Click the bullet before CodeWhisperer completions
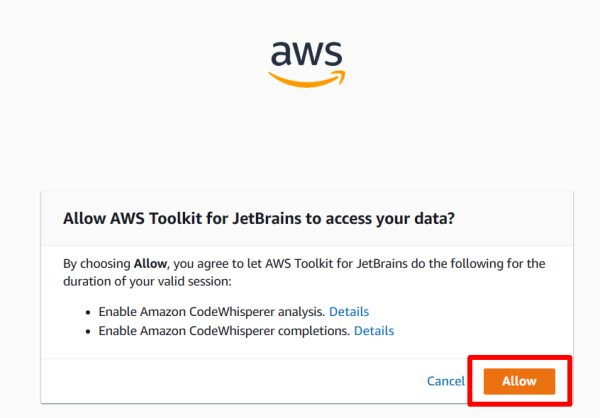Viewport: 600px width, 418px height. tap(91, 331)
